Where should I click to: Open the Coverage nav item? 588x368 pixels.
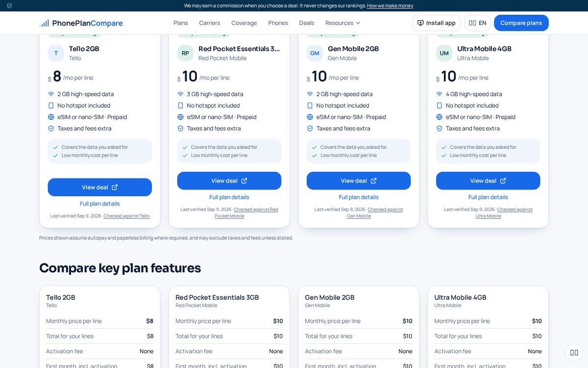pos(244,23)
